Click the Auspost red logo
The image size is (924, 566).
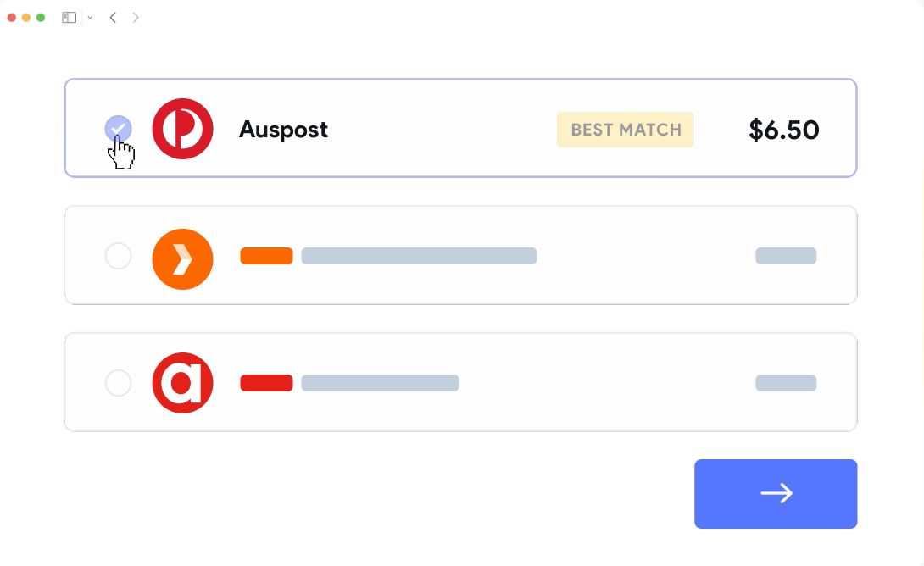pos(182,129)
